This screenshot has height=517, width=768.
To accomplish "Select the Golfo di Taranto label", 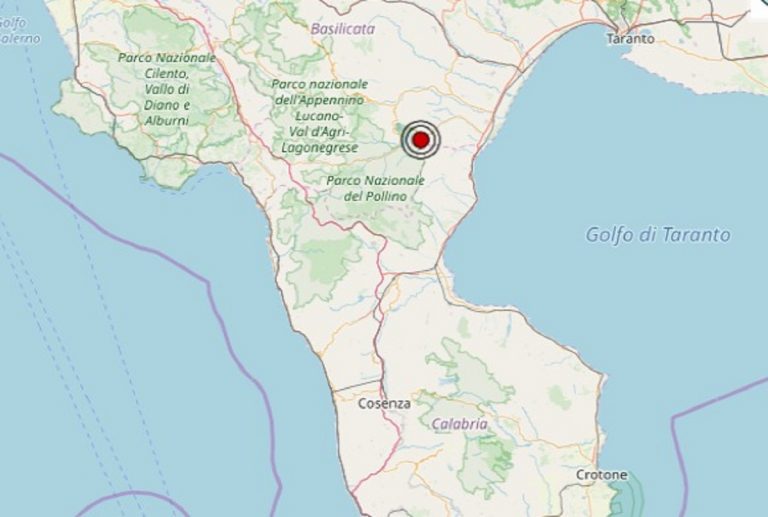I will point(658,235).
